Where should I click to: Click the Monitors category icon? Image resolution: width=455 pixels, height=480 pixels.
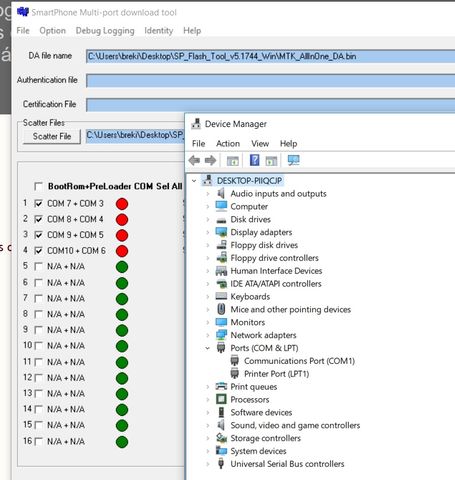(221, 322)
